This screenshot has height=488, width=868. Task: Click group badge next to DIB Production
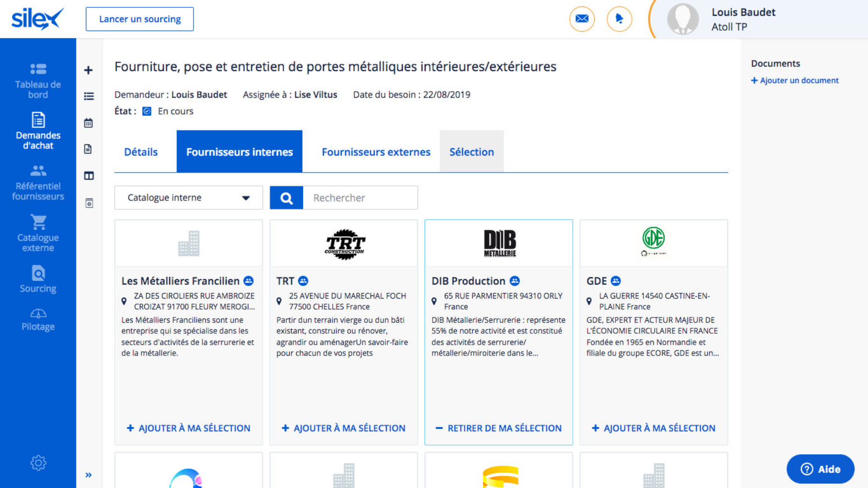(x=514, y=281)
